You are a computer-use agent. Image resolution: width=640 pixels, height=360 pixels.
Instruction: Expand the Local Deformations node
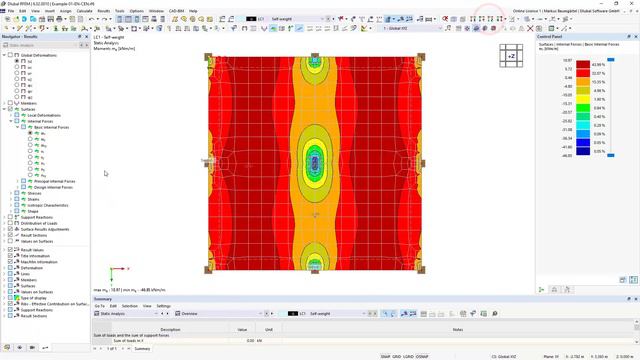click(x=11, y=115)
